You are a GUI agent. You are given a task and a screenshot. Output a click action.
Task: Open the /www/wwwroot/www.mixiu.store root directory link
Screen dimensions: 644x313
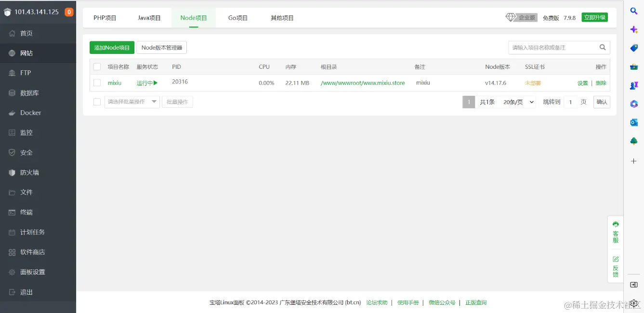coord(363,83)
